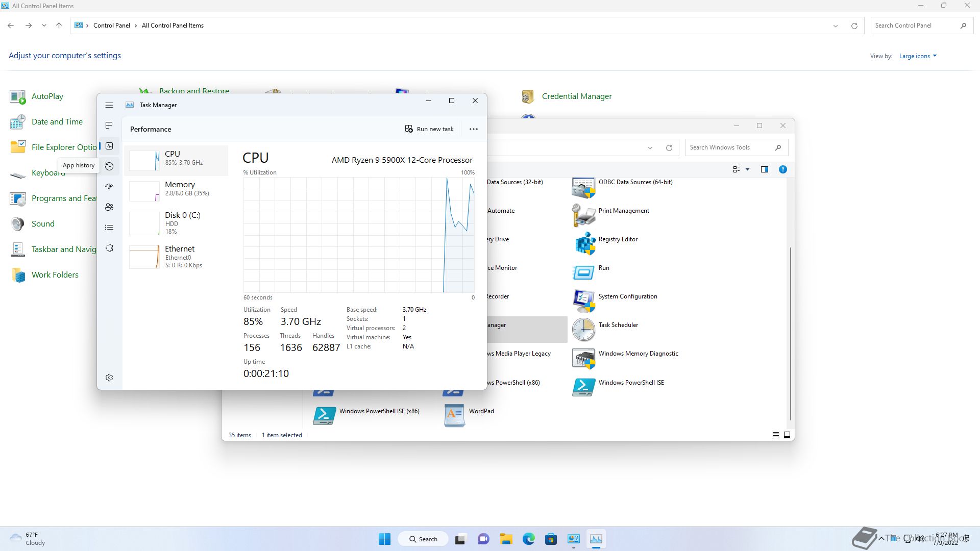Click the Windows Tools vertical scrollbar
Viewport: 980px width, 551px height.
pyautogui.click(x=791, y=334)
